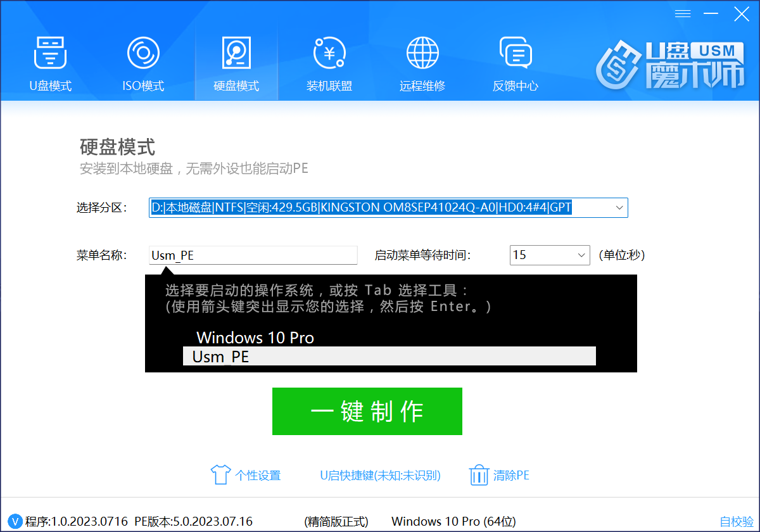
Task: Switch to the 装机联盟 tab label
Action: [329, 86]
